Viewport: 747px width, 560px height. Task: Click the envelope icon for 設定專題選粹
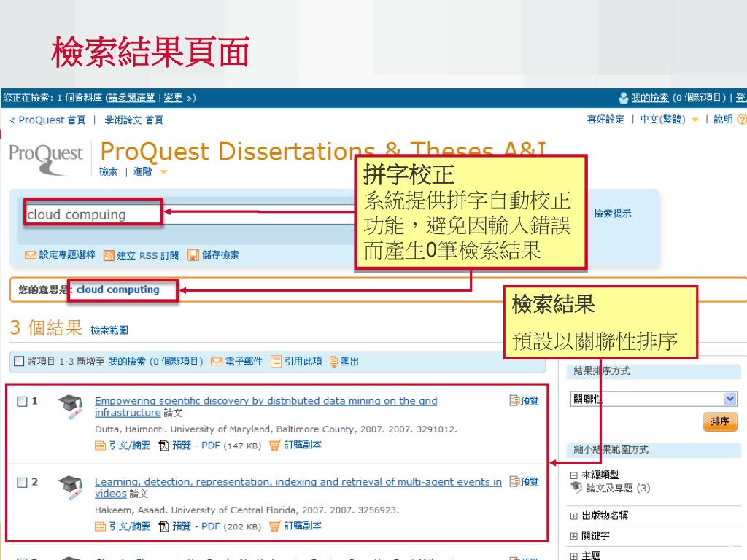pyautogui.click(x=31, y=255)
